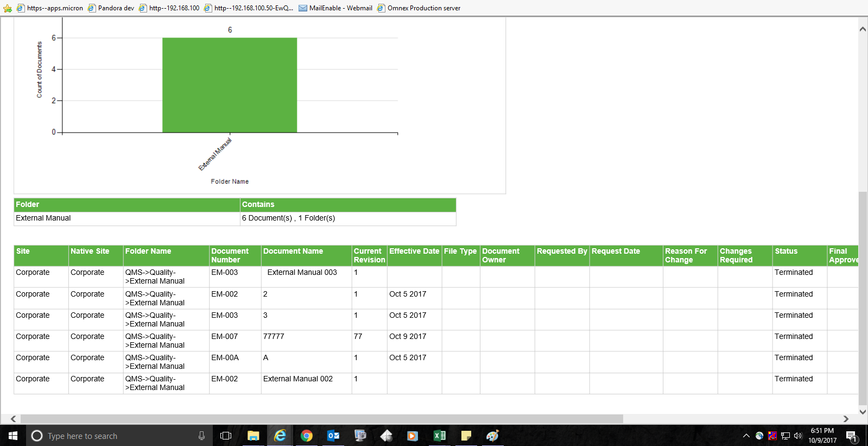This screenshot has height=446, width=868.
Task: Click the Reason For Change column header
Action: pyautogui.click(x=690, y=255)
